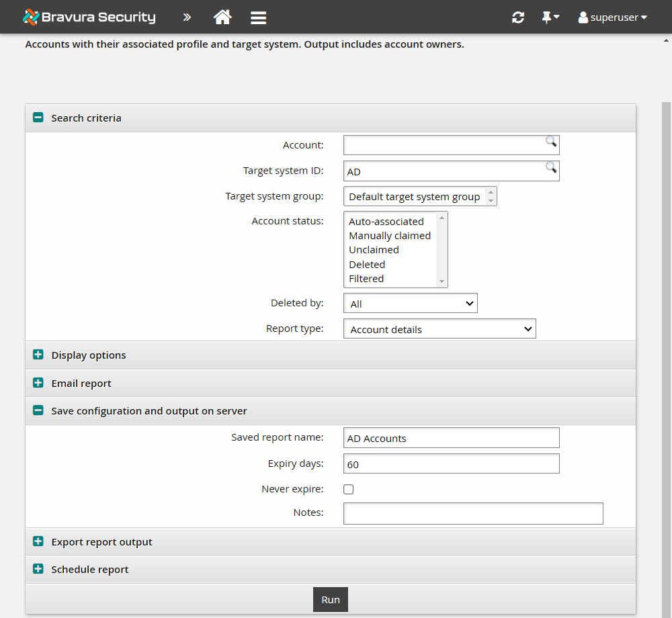Open the superuser account menu

coord(612,17)
